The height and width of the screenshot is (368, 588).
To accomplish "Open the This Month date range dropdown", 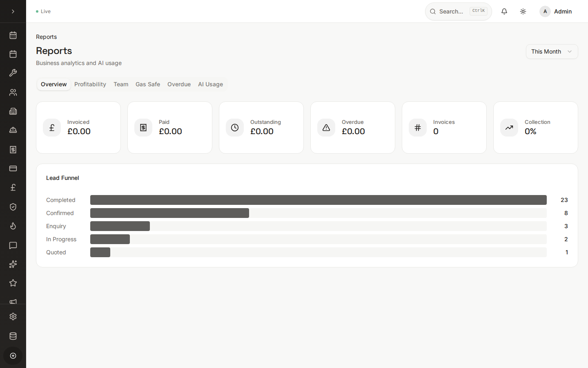I will pyautogui.click(x=552, y=52).
